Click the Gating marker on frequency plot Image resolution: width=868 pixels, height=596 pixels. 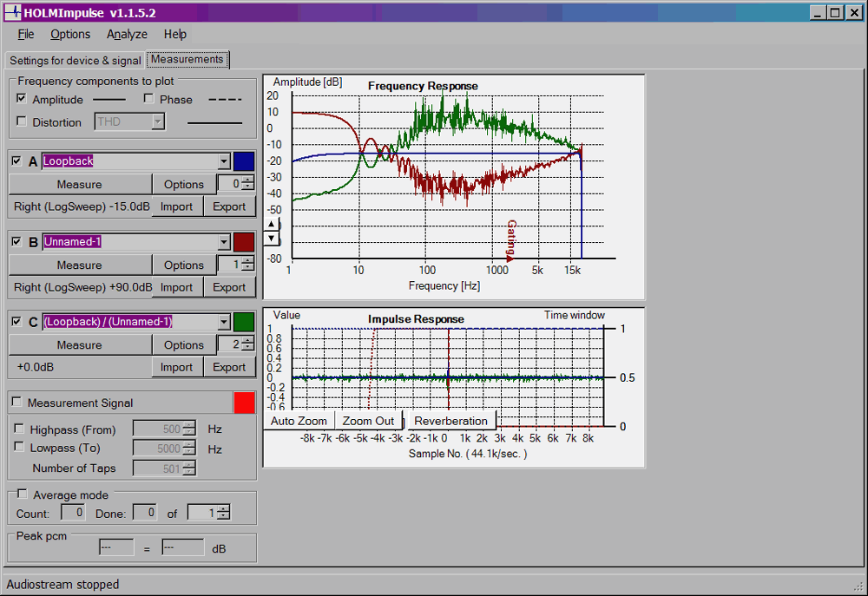tap(511, 240)
